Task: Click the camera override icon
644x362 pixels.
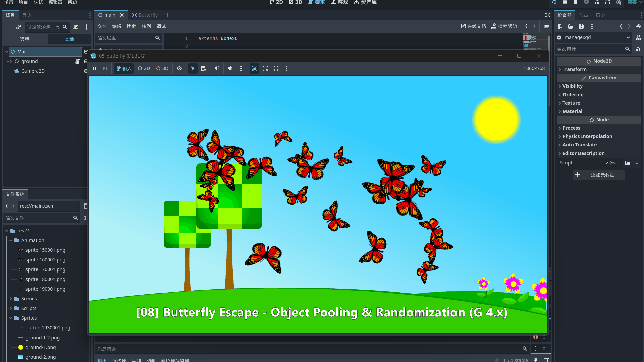Action: point(230,68)
